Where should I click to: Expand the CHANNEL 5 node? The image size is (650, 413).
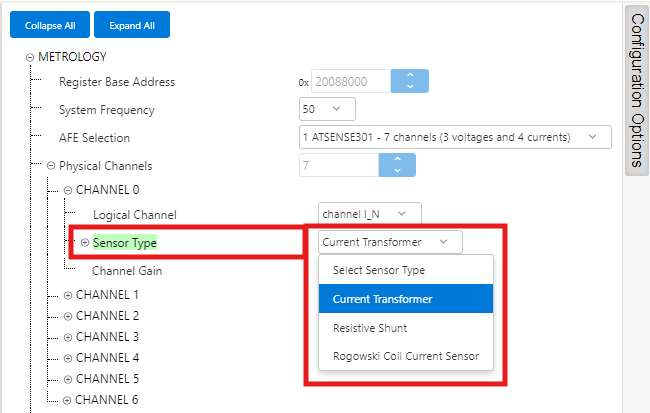click(x=68, y=379)
